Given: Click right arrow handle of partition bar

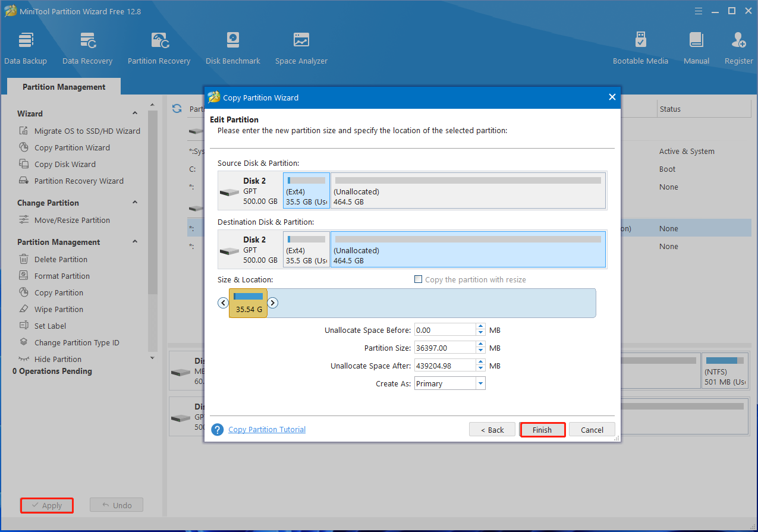Looking at the screenshot, I should coord(272,303).
